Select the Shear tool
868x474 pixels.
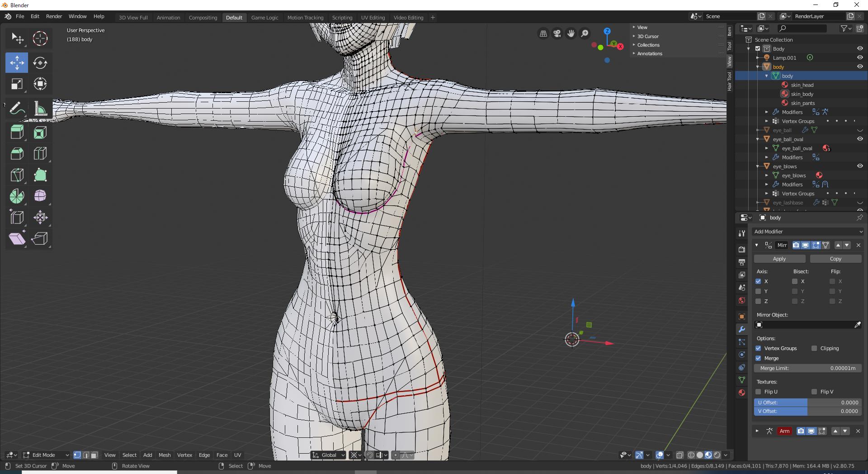(17, 238)
